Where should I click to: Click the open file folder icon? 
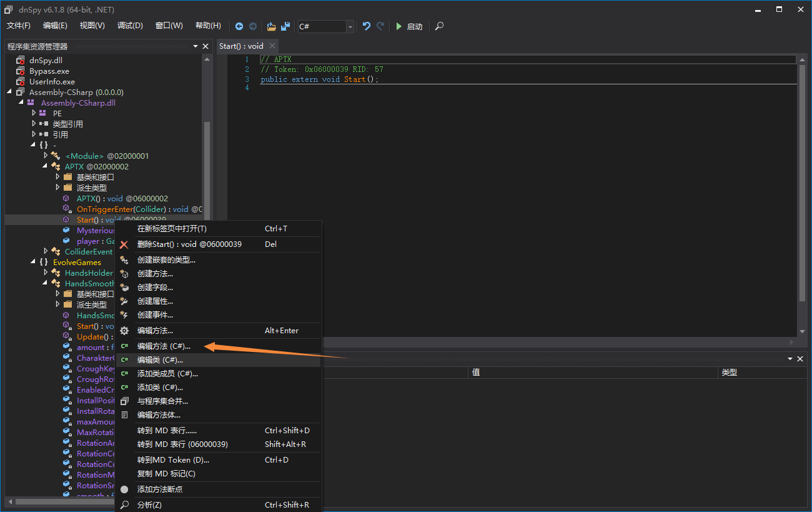tap(271, 26)
